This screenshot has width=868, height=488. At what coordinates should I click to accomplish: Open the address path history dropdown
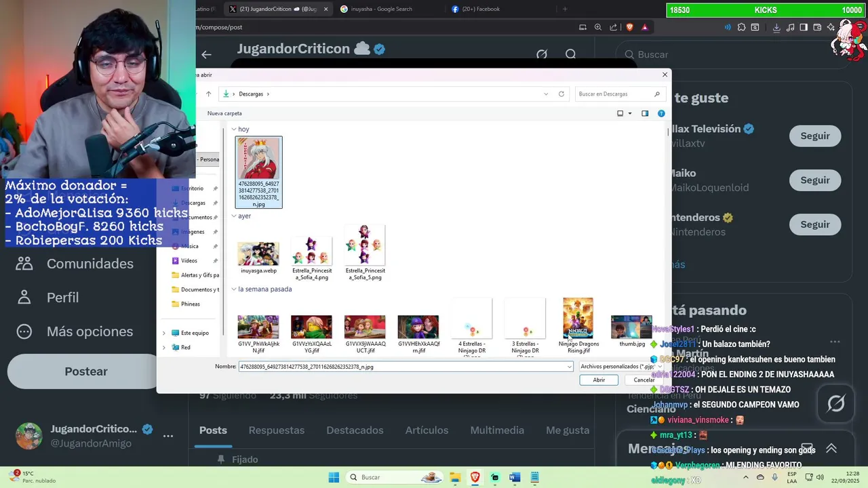click(546, 94)
